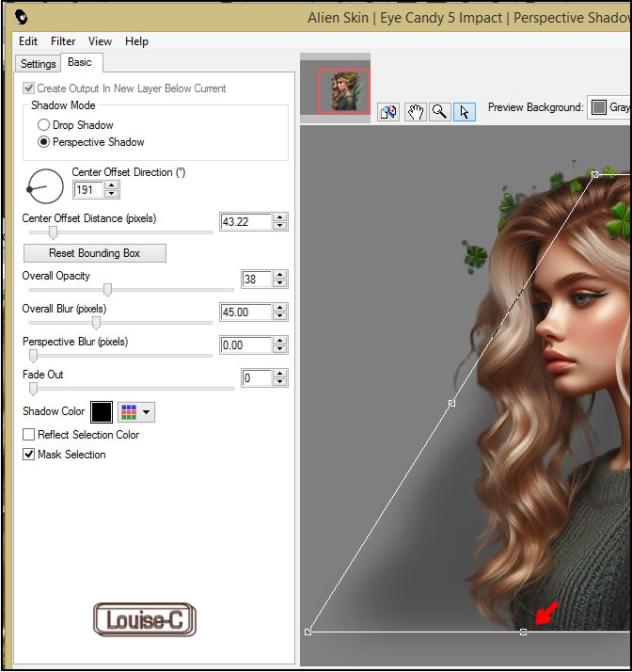The width and height of the screenshot is (632, 672).
Task: Click the Fade Out input field
Action: coord(257,378)
